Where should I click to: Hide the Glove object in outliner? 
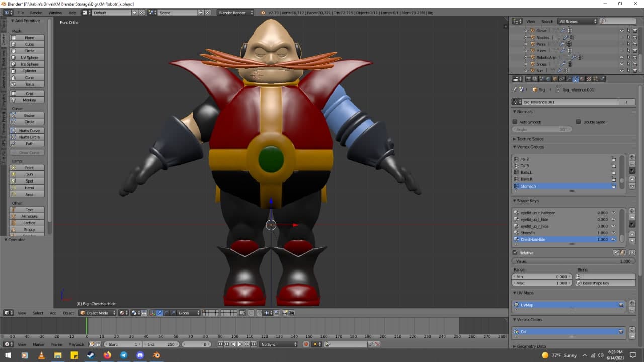621,31
